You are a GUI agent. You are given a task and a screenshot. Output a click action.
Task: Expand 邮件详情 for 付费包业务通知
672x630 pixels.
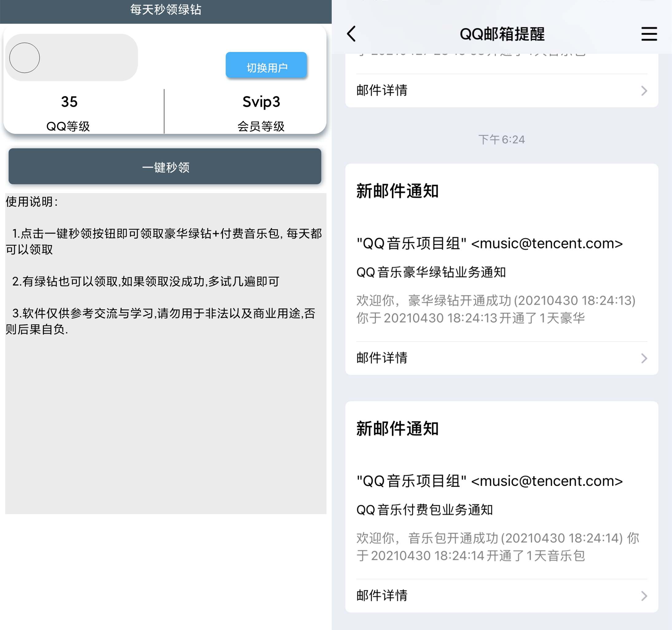pos(382,596)
